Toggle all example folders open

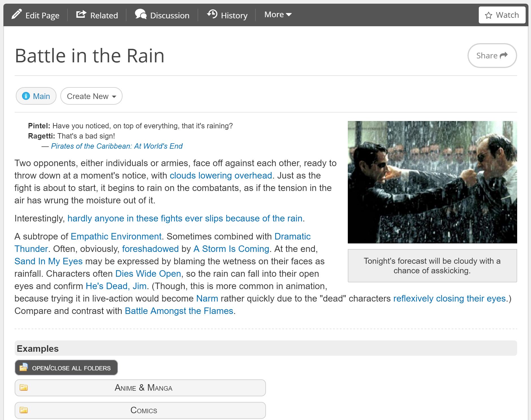click(x=66, y=368)
